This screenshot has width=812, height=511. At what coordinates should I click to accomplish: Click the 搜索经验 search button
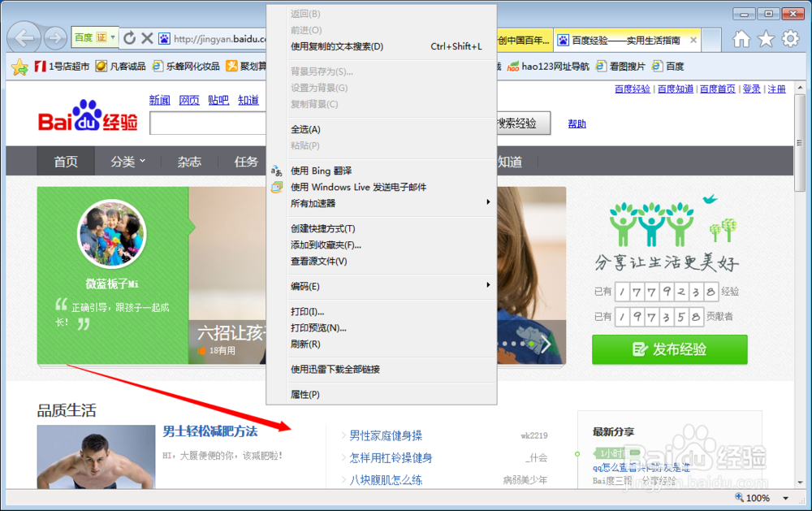[523, 123]
